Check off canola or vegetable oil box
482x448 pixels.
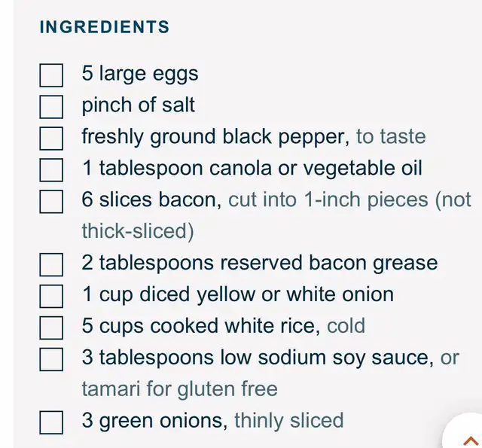51,170
